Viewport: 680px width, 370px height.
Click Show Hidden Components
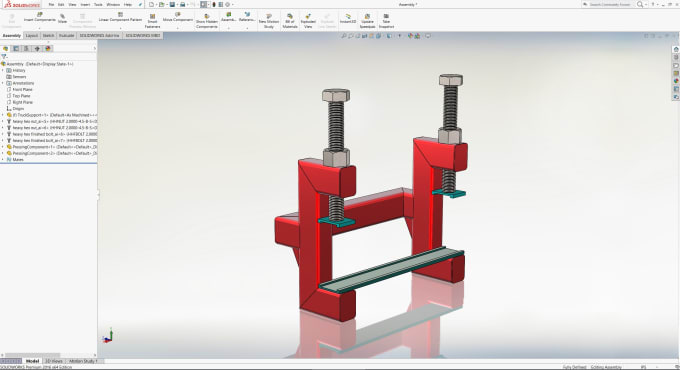point(206,21)
